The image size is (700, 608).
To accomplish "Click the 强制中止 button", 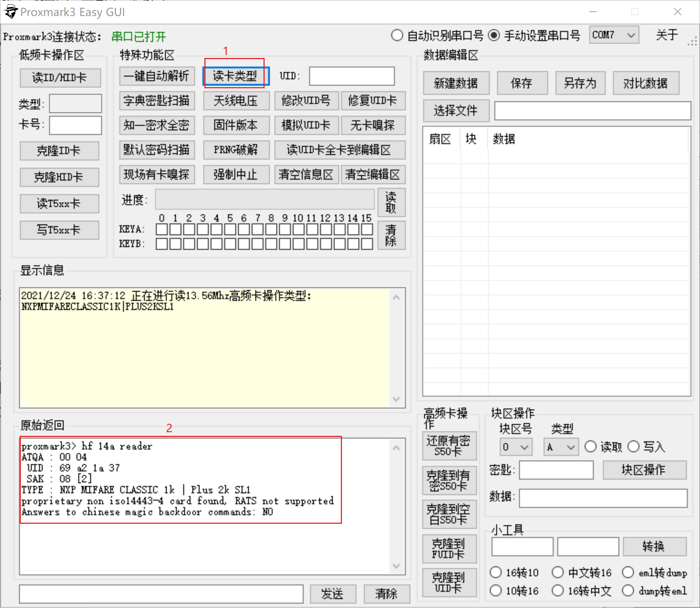I will click(236, 174).
